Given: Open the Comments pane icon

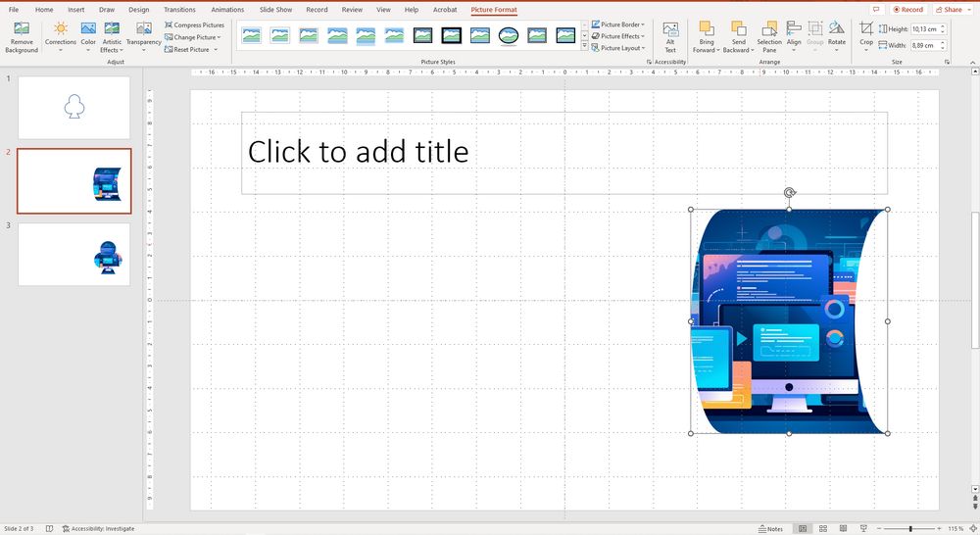Looking at the screenshot, I should pyautogui.click(x=876, y=10).
